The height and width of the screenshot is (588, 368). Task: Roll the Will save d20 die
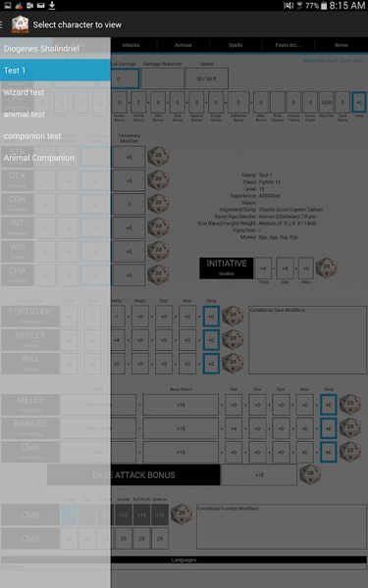tap(233, 364)
